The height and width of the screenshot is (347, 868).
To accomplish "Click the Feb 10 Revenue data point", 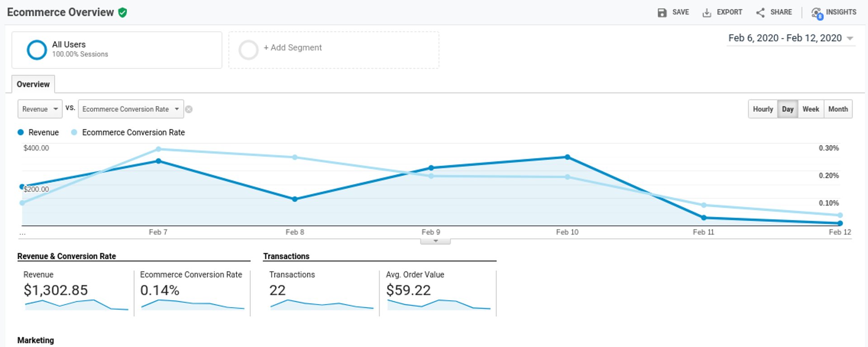I will point(567,157).
